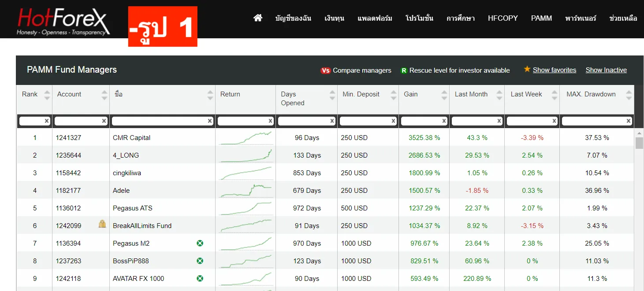Open the HFCOPY menu item
The width and height of the screenshot is (644, 291).
(503, 18)
